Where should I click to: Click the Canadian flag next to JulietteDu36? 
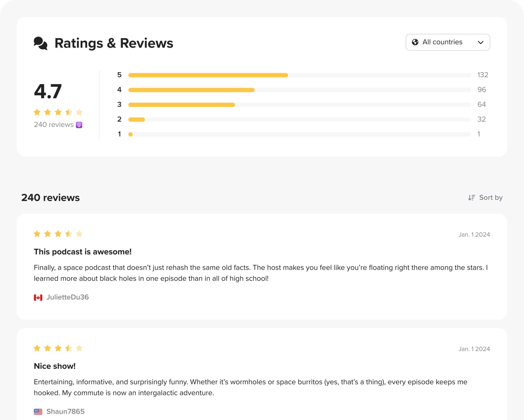coord(38,297)
